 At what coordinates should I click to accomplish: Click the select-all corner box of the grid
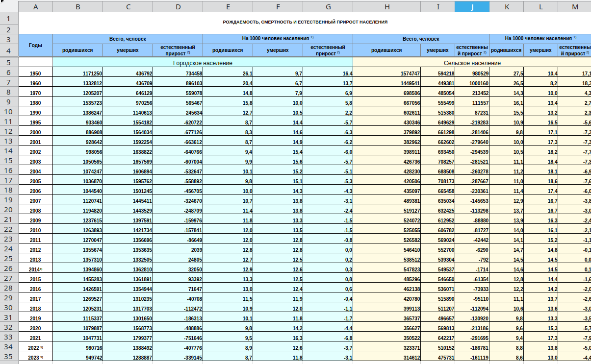tap(9, 6)
